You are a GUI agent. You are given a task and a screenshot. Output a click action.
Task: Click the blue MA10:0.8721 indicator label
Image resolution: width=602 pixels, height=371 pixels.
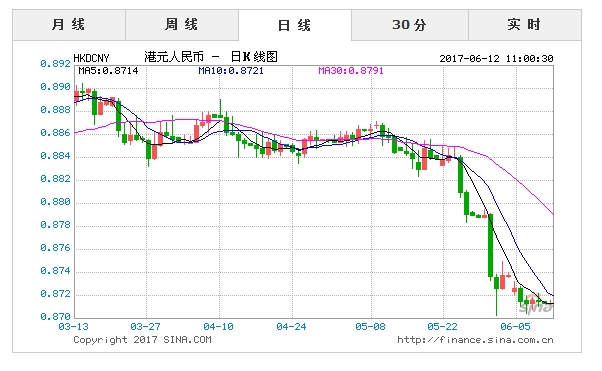pyautogui.click(x=231, y=71)
